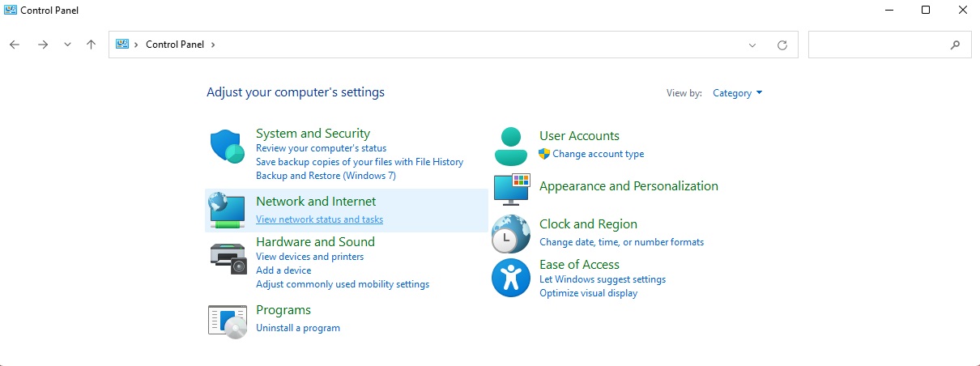Open Network and Internet heading link
980x366 pixels.
[x=316, y=202]
